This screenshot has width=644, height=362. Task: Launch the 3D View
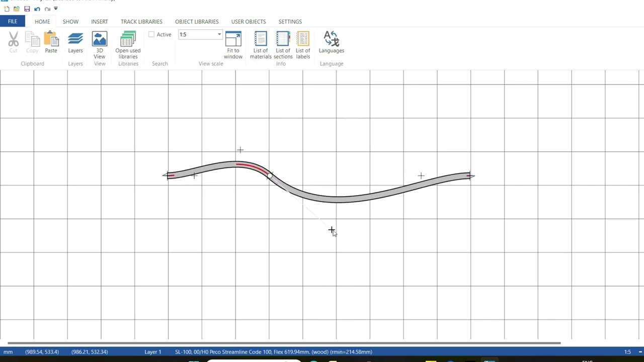[100, 45]
